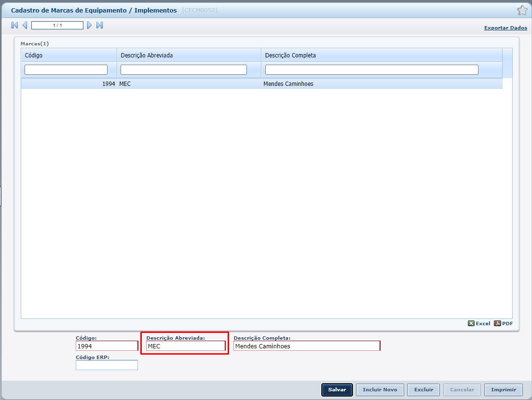The image size is (532, 400).
Task: Focus the empty Código ERP field
Action: click(107, 365)
